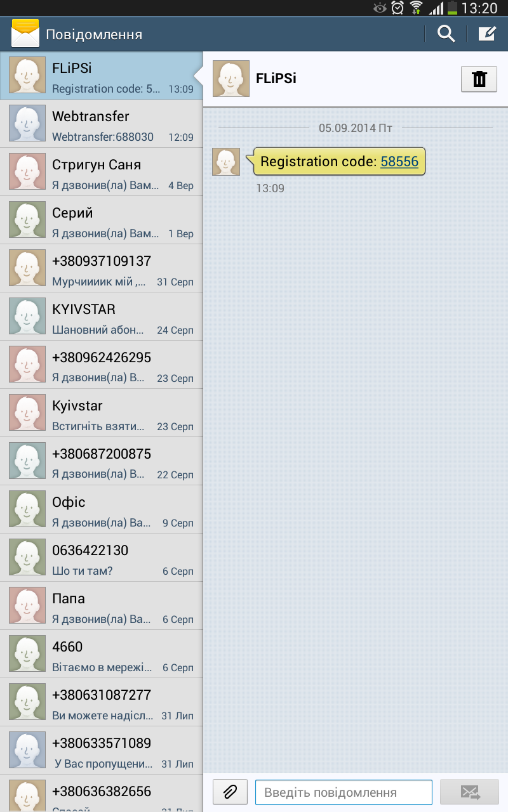
Task: Tap the send envelope button
Action: click(x=469, y=792)
